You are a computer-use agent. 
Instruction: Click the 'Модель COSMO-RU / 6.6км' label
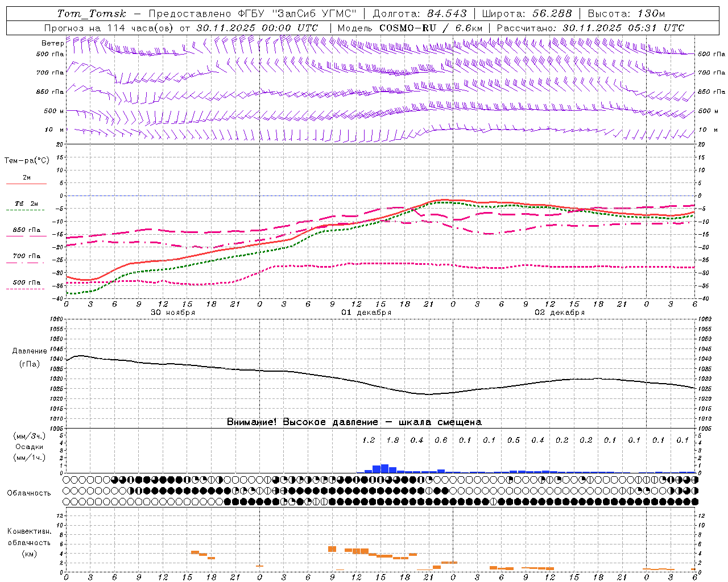coord(410,28)
